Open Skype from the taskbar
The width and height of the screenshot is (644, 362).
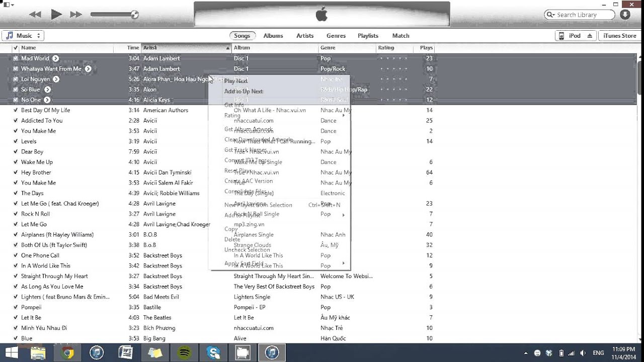point(213,353)
